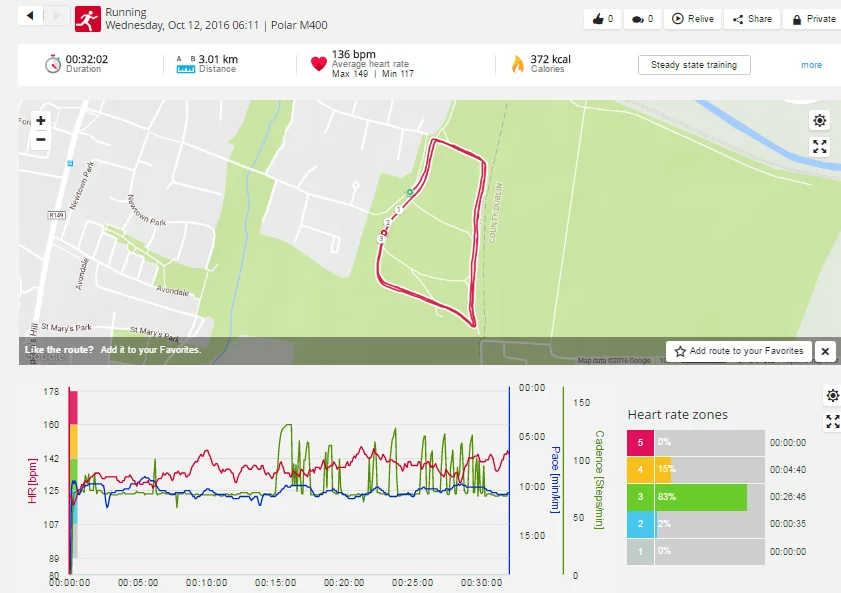841x593 pixels.
Task: Open comments button showing 0
Action: pyautogui.click(x=642, y=19)
